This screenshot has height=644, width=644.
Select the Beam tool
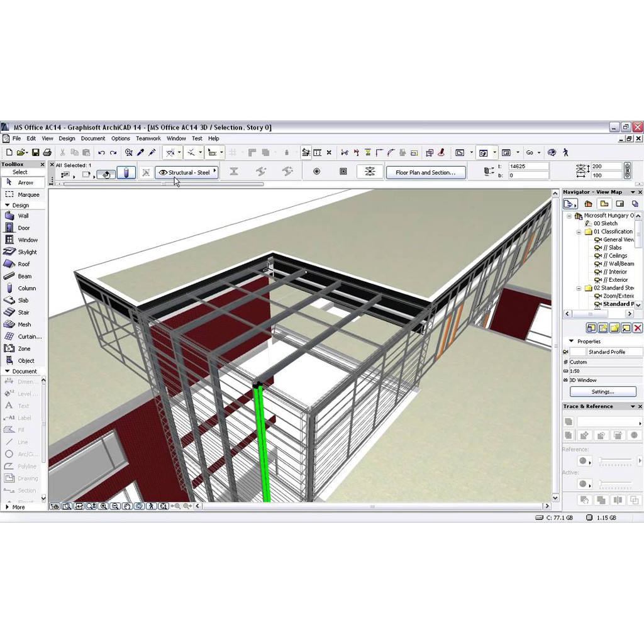(23, 275)
